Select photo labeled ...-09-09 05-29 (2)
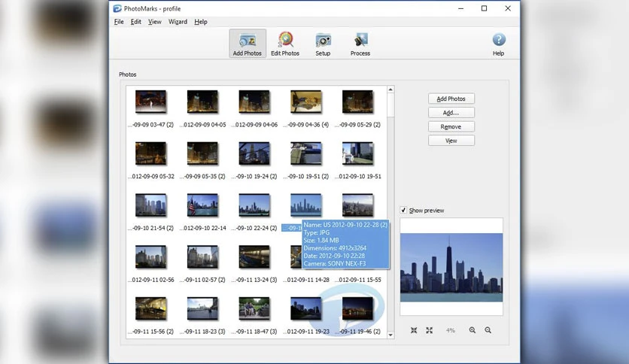The image size is (629, 364). [x=358, y=102]
